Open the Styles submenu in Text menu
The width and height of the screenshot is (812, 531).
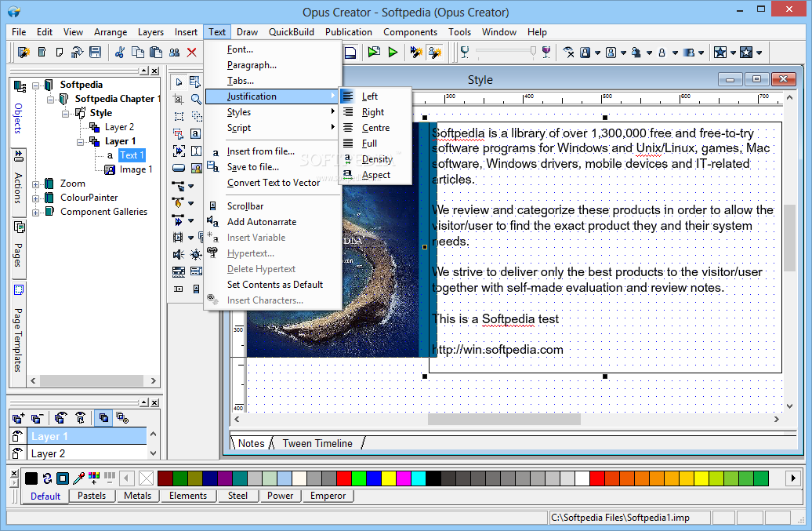(x=273, y=112)
